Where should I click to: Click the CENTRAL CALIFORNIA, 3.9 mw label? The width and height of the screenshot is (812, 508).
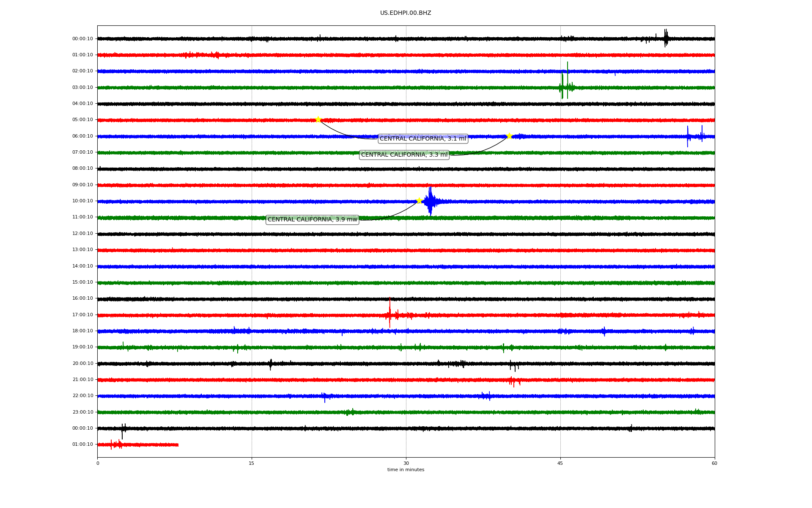click(x=312, y=219)
